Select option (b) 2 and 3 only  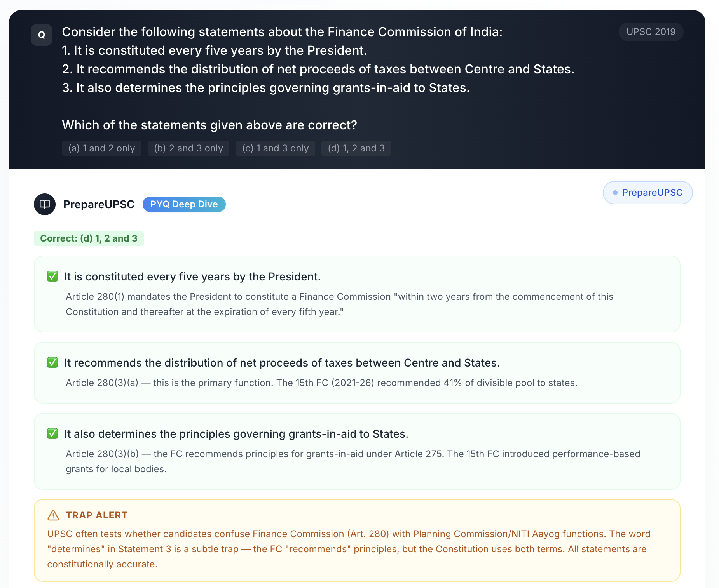pos(188,148)
